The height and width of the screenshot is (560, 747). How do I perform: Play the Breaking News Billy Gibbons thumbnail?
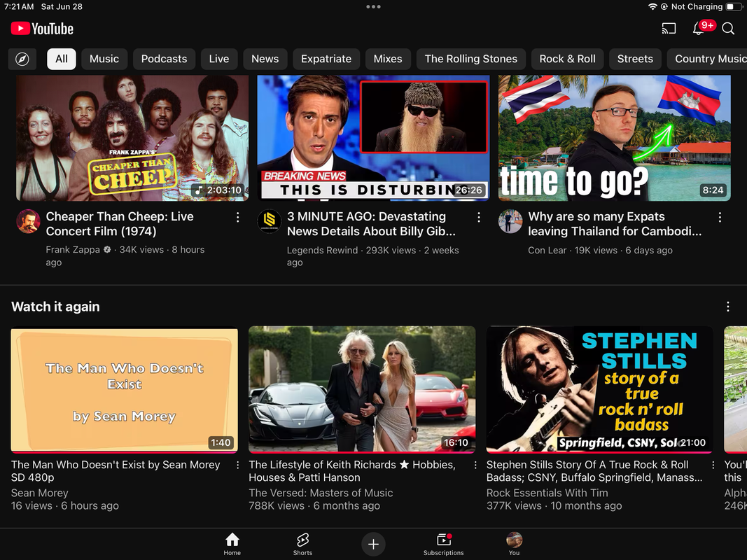374,138
